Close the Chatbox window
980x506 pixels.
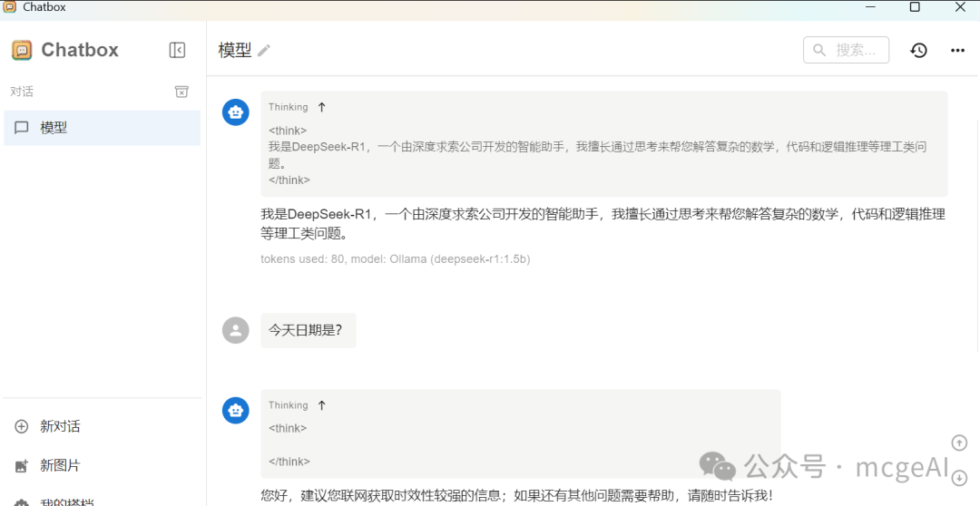(961, 7)
